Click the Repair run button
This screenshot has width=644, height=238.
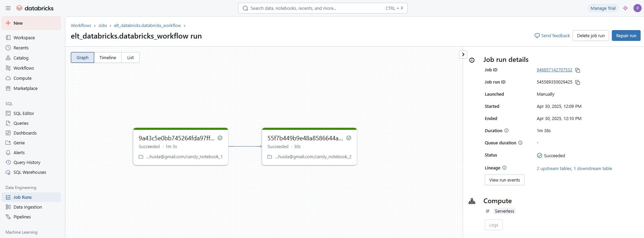(x=626, y=35)
